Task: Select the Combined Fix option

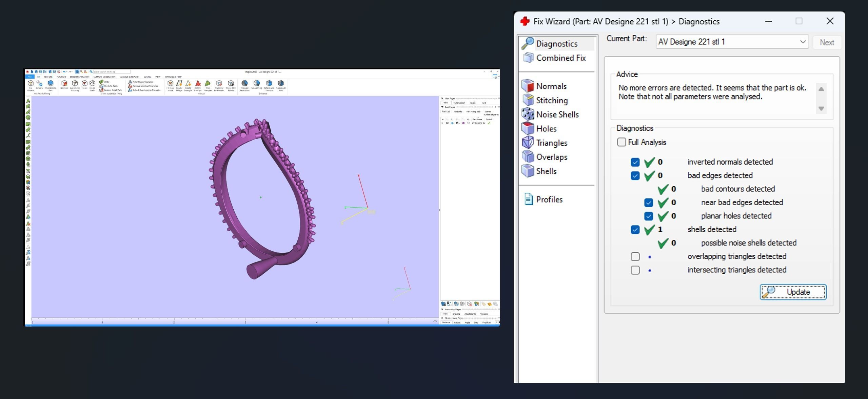Action: click(x=560, y=58)
